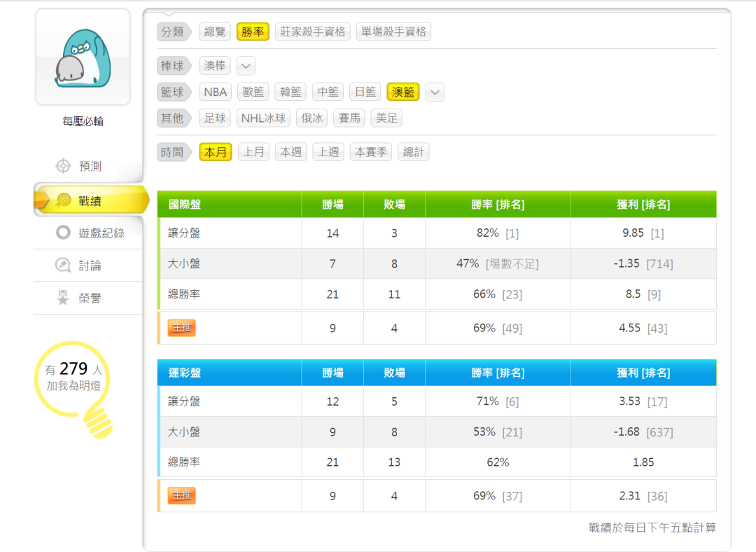Select the 日籃 basketball league

coord(365,92)
